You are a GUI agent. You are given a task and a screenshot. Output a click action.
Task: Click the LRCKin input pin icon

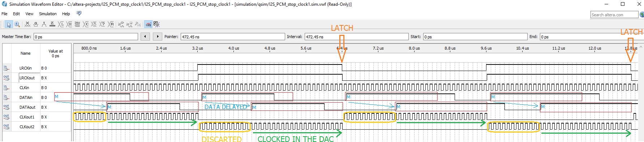click(x=6, y=68)
